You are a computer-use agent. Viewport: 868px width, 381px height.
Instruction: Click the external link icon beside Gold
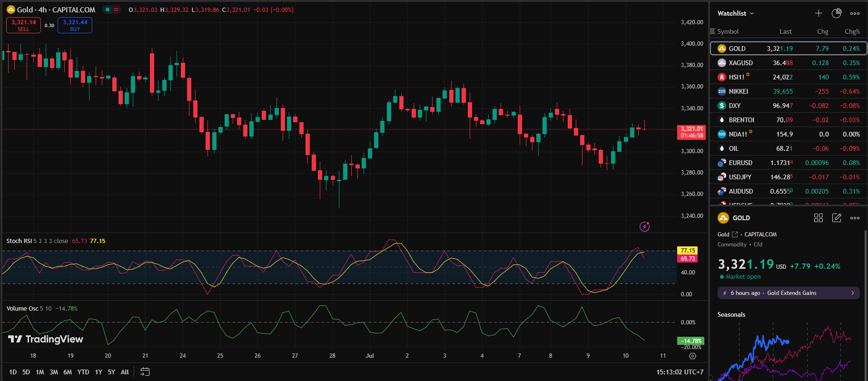[x=735, y=234]
